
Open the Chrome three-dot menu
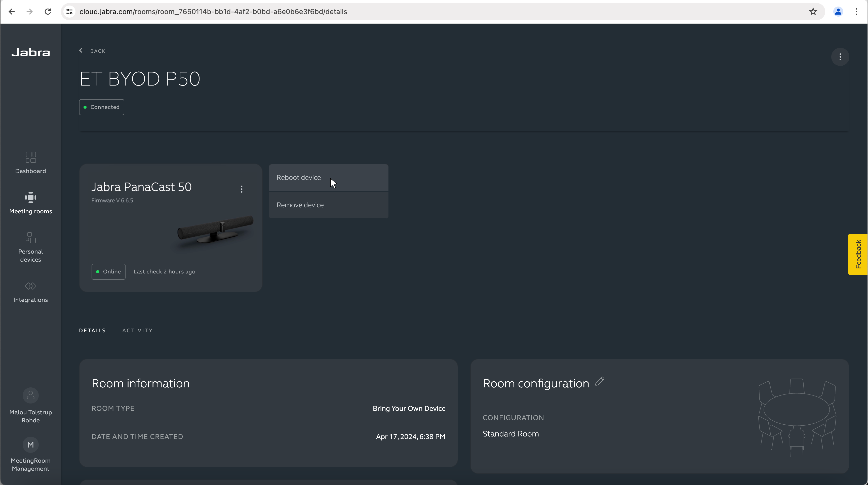coord(856,12)
